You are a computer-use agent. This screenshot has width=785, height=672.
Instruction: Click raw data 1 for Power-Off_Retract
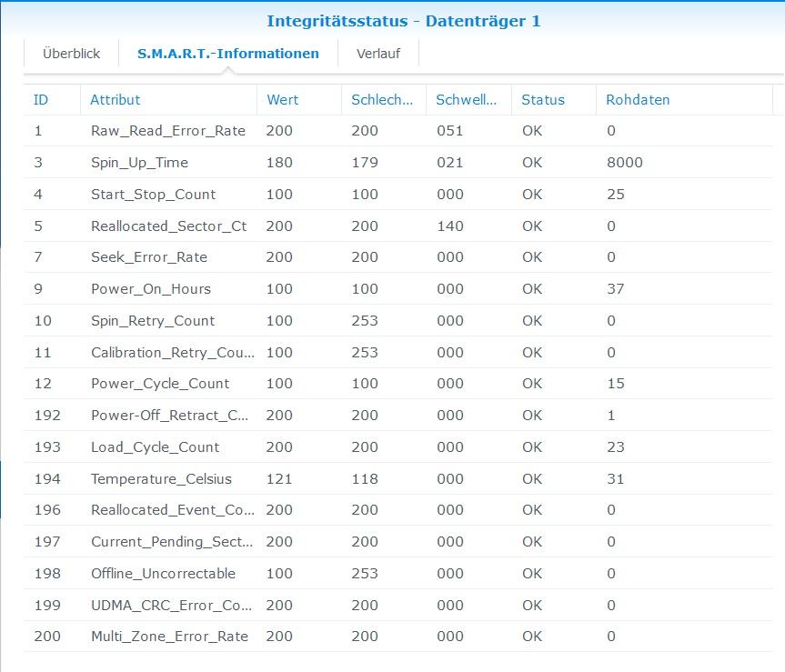[x=611, y=416]
